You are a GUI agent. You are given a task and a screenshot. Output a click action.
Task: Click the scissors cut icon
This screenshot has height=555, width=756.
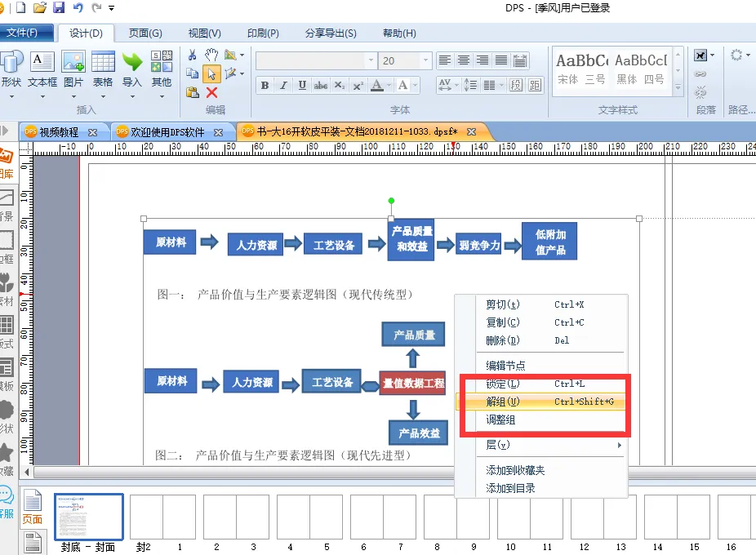[x=193, y=55]
